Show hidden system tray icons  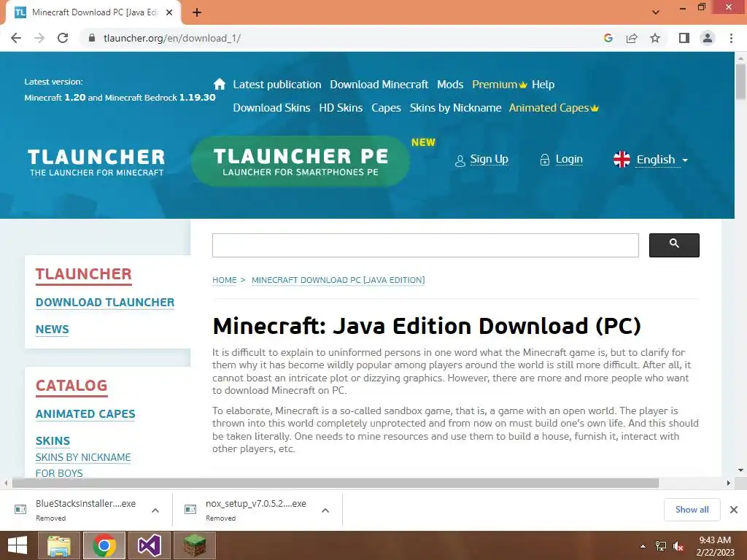click(x=643, y=546)
